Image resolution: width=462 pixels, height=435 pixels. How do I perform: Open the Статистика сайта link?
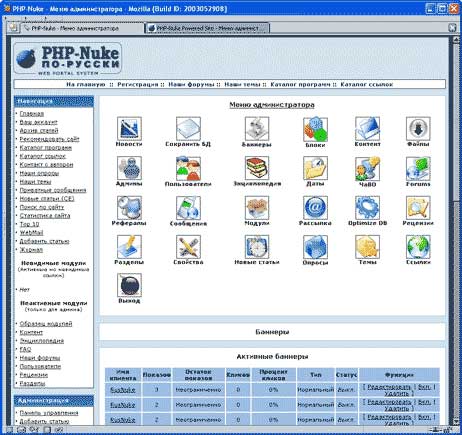click(x=45, y=216)
